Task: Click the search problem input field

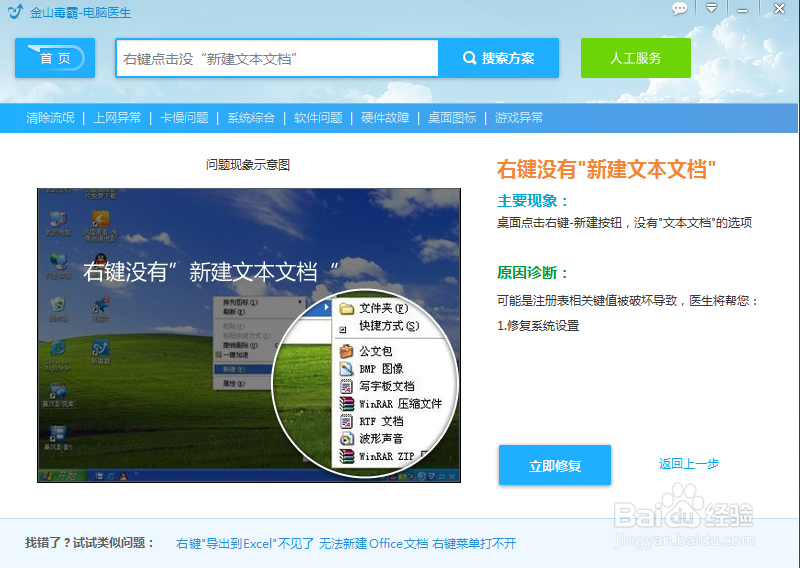Action: tap(277, 59)
